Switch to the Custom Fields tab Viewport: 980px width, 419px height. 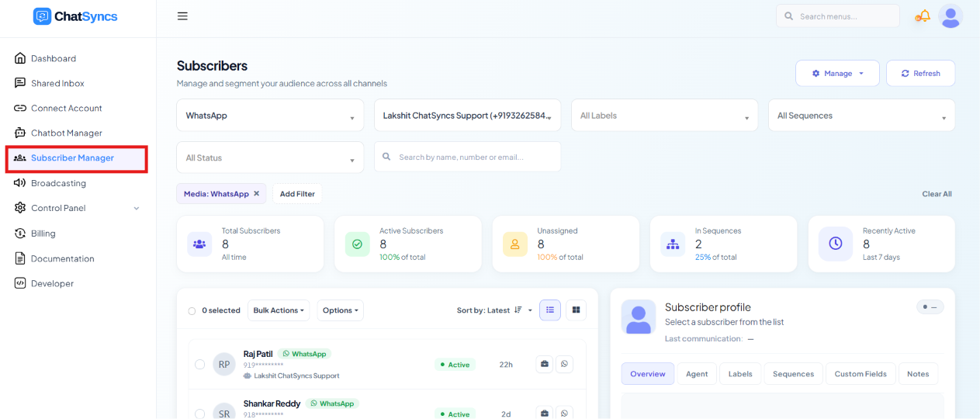[861, 374]
